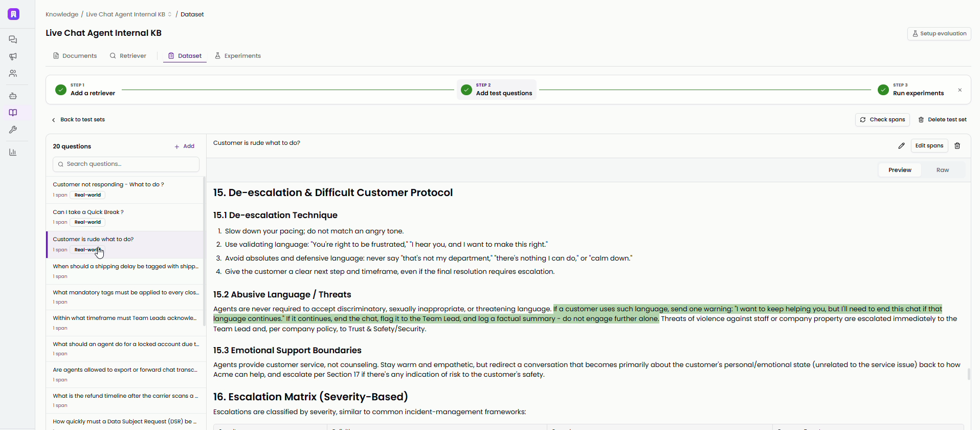Click Delete test set button
This screenshot has height=430, width=980.
(x=942, y=120)
